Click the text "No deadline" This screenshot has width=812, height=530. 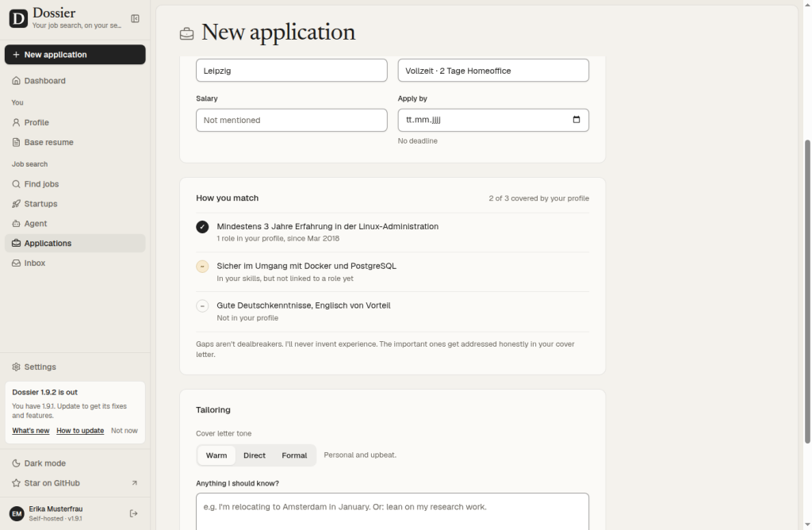(x=417, y=141)
